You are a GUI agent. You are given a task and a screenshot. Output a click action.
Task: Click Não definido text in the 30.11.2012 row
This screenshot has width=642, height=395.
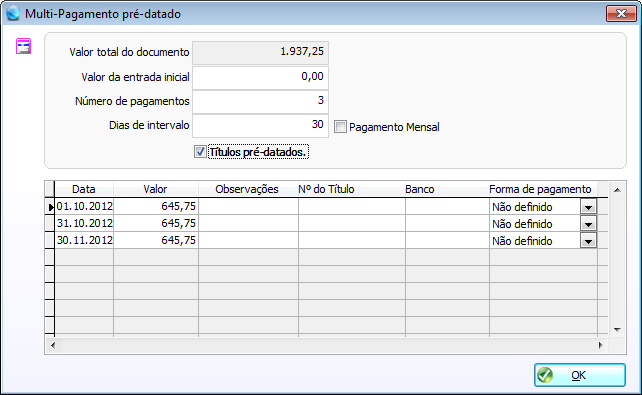point(522,241)
